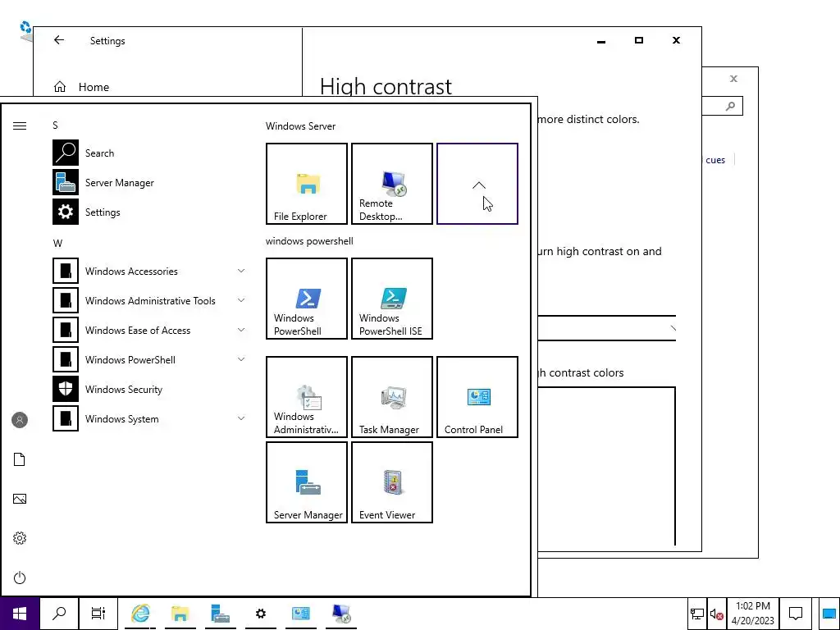Image resolution: width=840 pixels, height=630 pixels.
Task: Expand the Windows System folder
Action: (x=150, y=419)
